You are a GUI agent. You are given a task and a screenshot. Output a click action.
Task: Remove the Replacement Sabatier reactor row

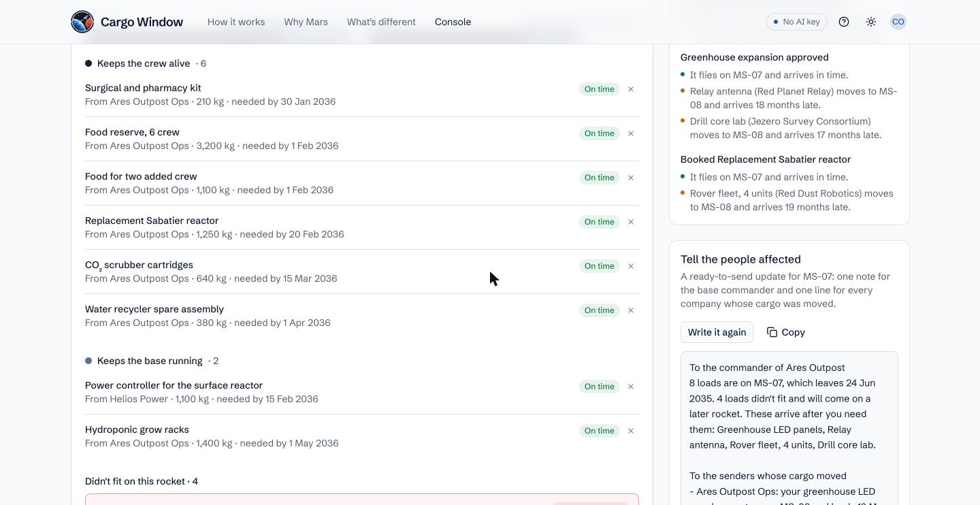point(631,222)
